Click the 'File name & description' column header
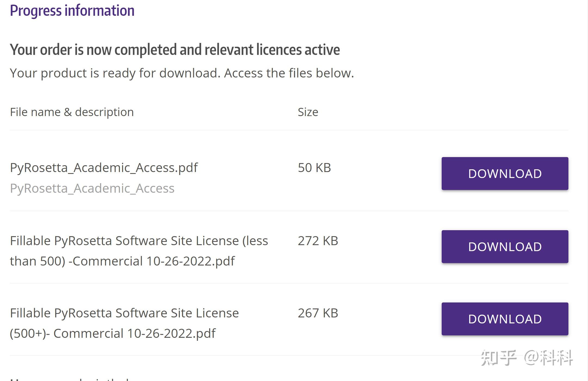This screenshot has width=588, height=381. point(72,112)
